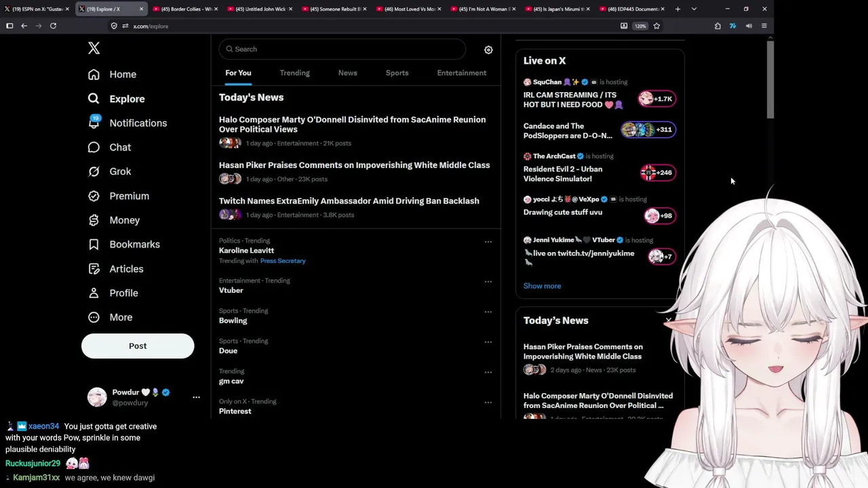Expand Live on X with Show more

[542, 286]
